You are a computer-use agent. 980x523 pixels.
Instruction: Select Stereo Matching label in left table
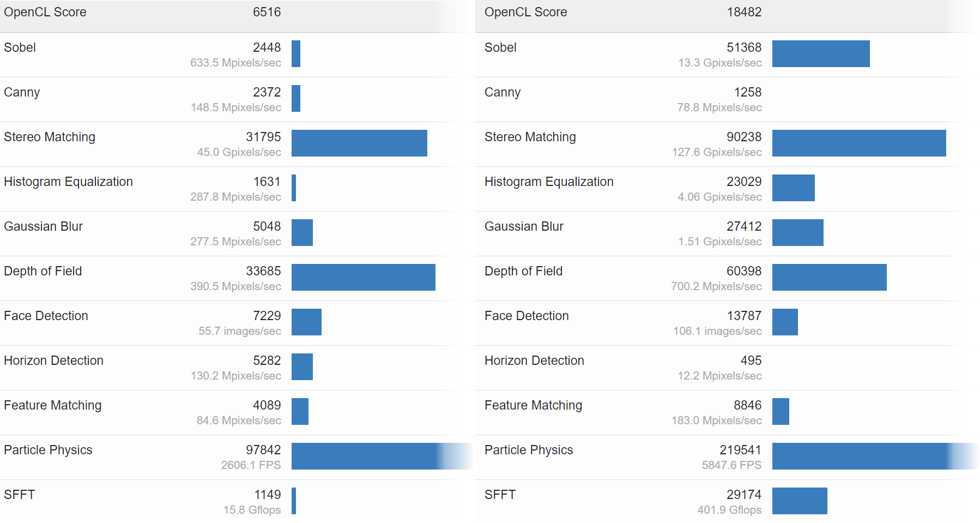[50, 137]
